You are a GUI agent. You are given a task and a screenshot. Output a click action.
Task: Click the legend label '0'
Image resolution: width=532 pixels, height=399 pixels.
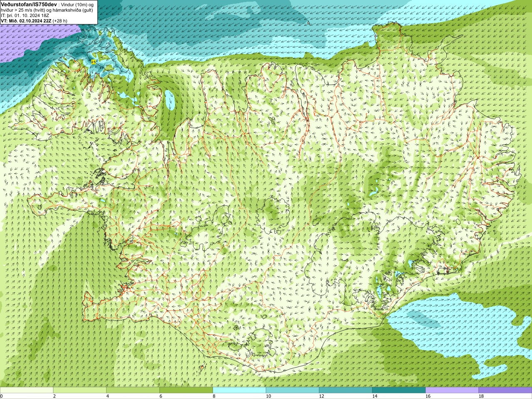point(1,396)
